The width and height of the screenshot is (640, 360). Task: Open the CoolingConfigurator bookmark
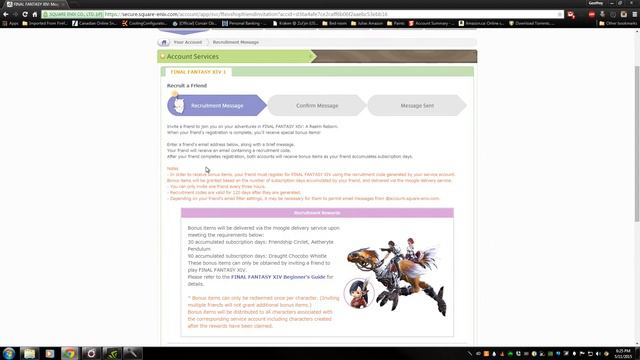pos(145,23)
